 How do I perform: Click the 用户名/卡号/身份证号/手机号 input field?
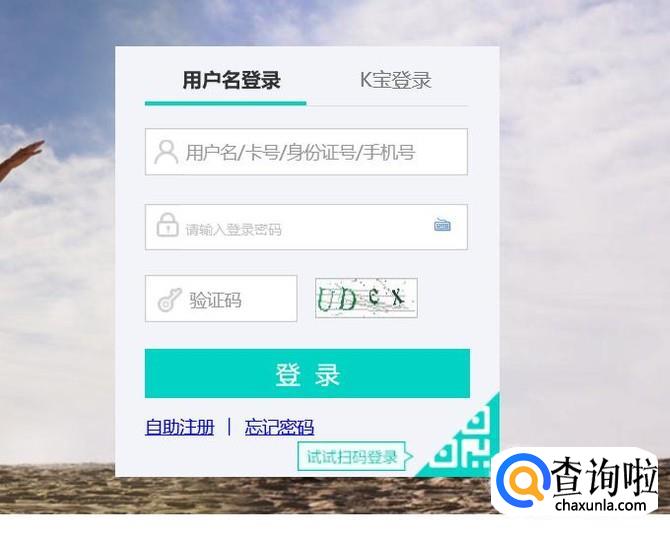click(x=306, y=152)
